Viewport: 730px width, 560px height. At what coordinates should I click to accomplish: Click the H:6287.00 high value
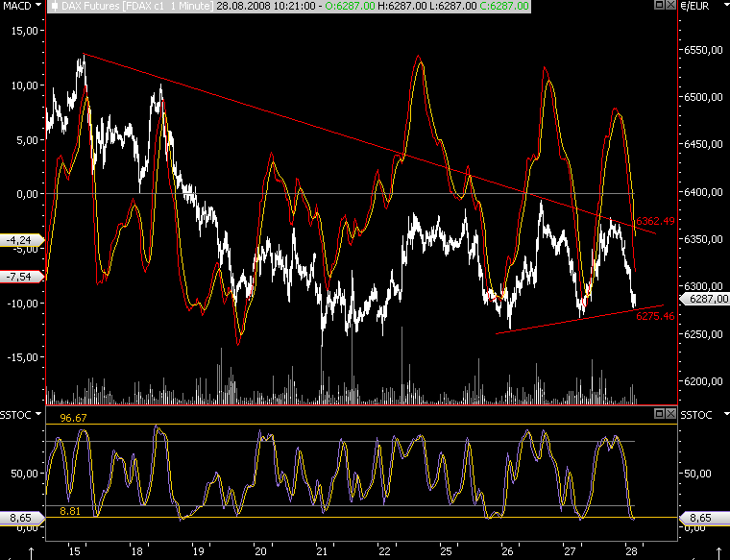(x=401, y=6)
